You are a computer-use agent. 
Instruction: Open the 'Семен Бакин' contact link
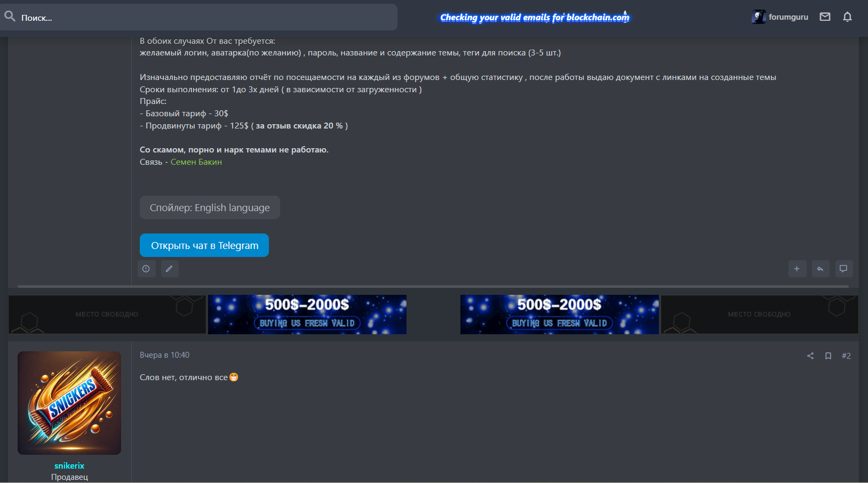tap(196, 162)
